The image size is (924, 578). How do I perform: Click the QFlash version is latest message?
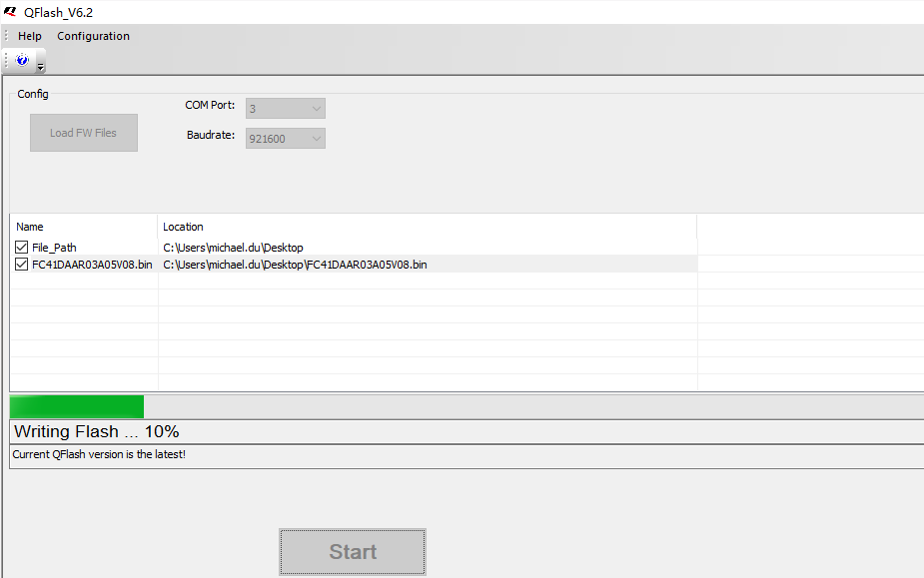[99, 454]
